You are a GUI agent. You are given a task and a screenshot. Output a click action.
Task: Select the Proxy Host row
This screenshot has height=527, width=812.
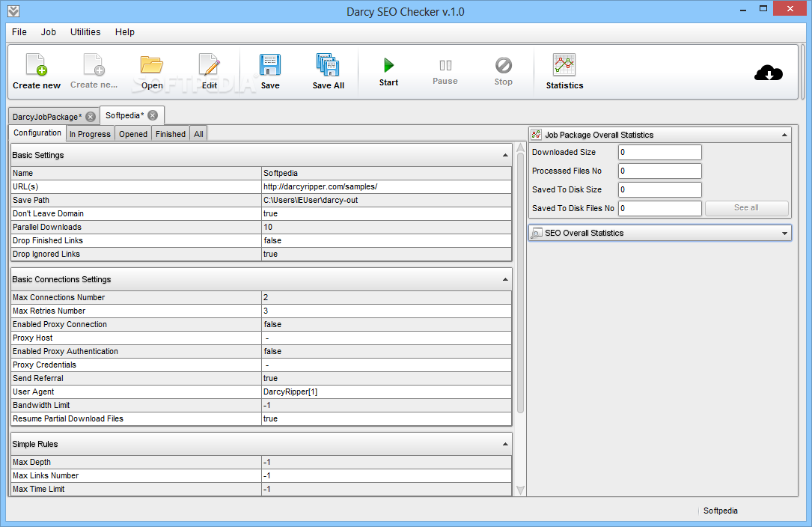tap(261, 338)
